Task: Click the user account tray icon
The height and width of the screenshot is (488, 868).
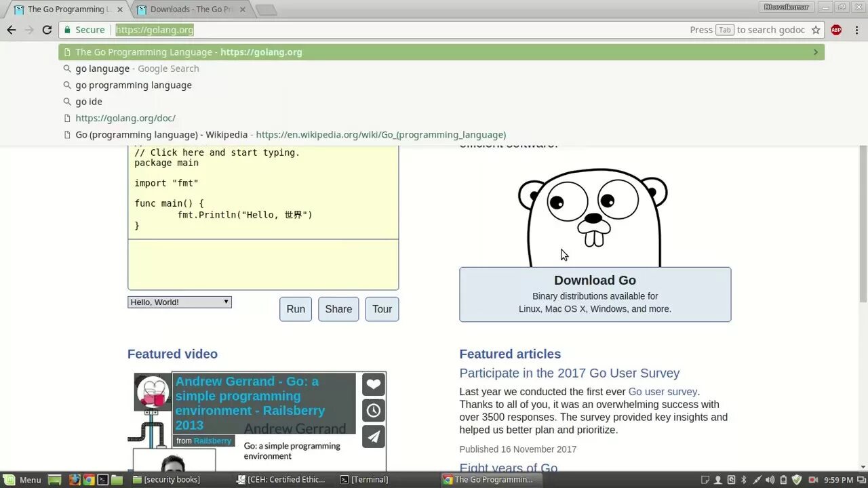Action: pyautogui.click(x=717, y=480)
